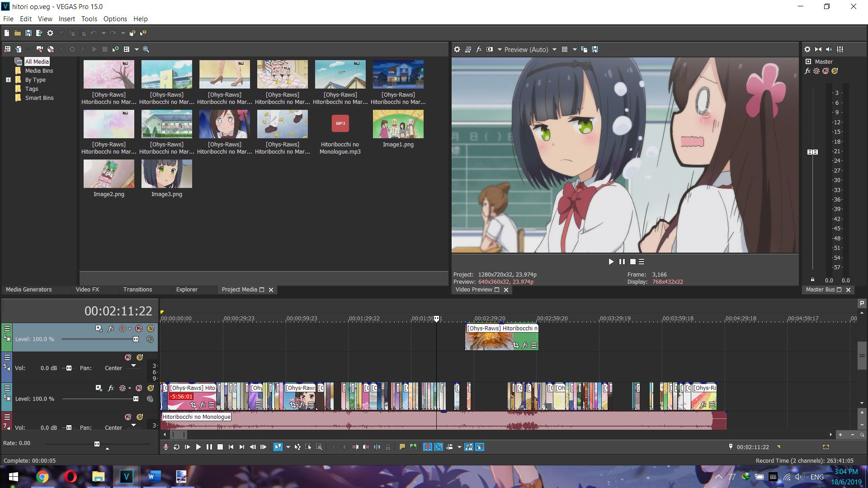
Task: Stop playback in the Video Preview window
Action: click(x=633, y=262)
